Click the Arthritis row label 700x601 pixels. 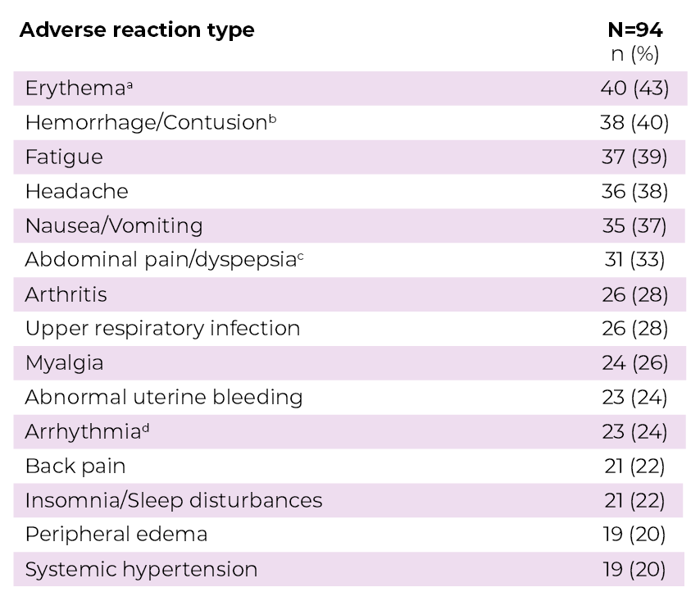coord(66,295)
